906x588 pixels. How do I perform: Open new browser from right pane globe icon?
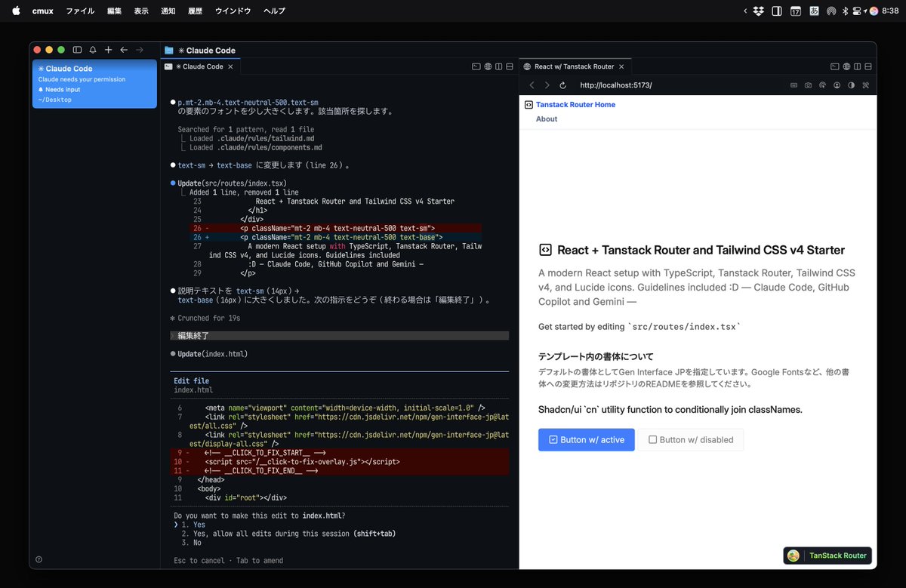tap(846, 66)
